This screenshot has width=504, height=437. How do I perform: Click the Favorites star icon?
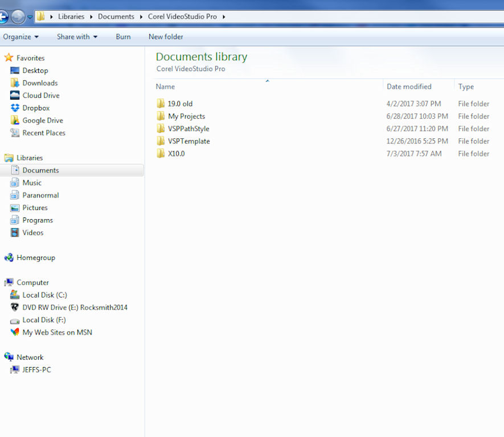[x=9, y=58]
